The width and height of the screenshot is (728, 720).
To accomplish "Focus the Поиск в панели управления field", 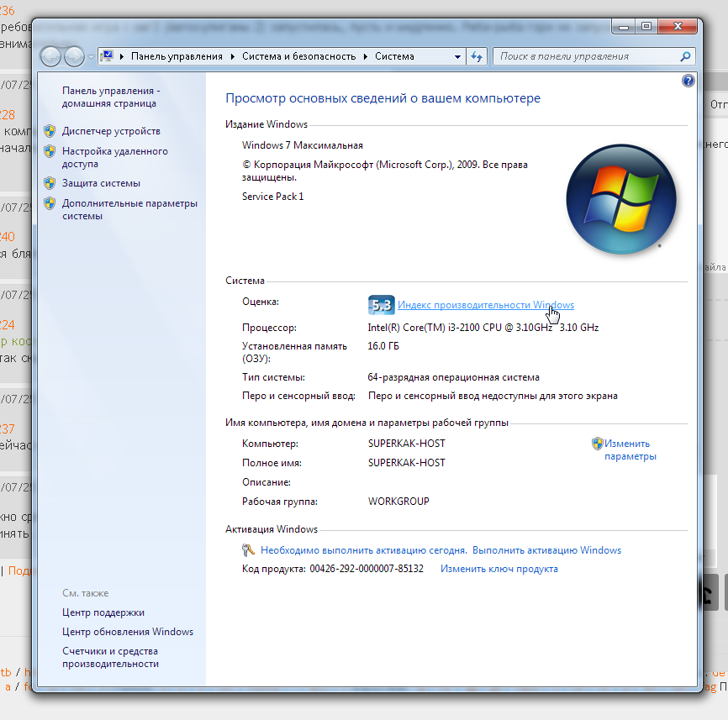I will click(x=587, y=56).
